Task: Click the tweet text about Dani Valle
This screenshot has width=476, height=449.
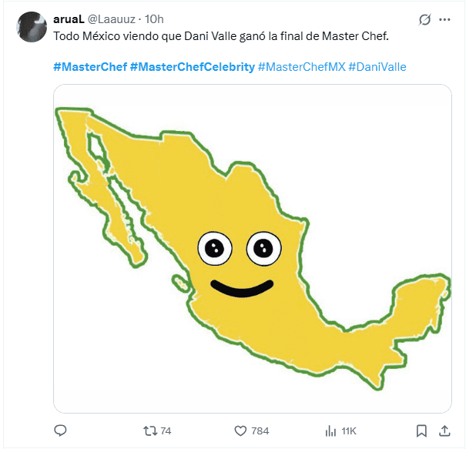Action: point(223,35)
